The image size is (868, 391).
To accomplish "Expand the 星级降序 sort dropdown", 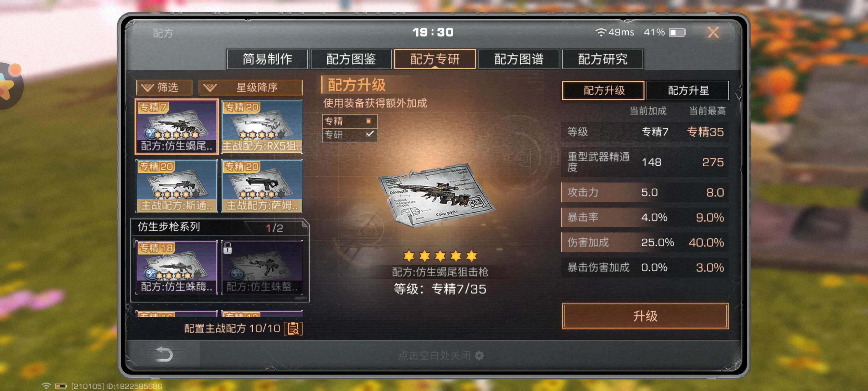I will tap(251, 88).
